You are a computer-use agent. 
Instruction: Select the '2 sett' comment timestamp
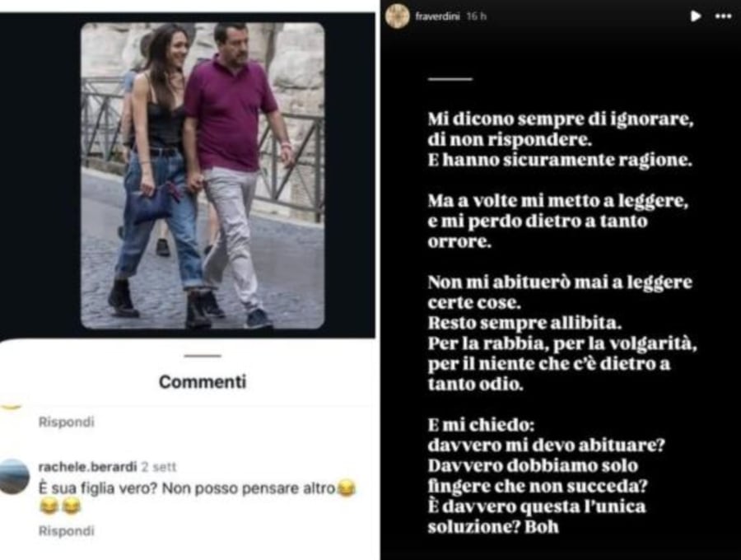click(x=159, y=467)
